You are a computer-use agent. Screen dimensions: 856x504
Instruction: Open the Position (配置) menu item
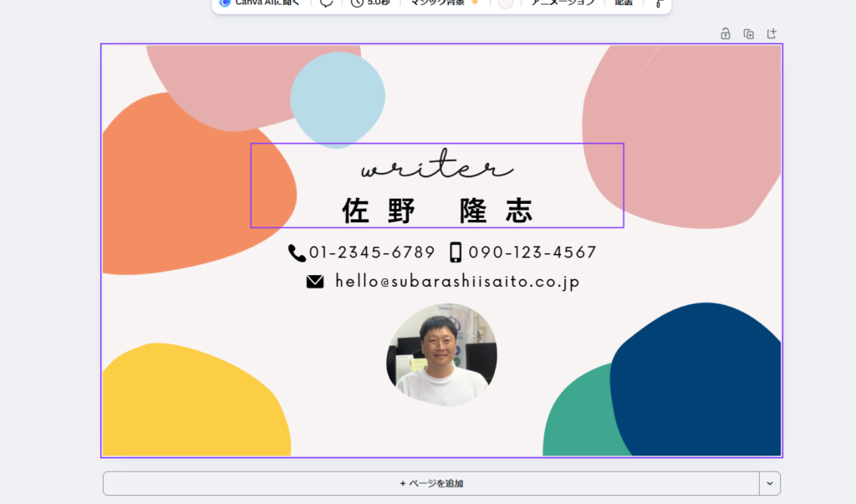(624, 3)
